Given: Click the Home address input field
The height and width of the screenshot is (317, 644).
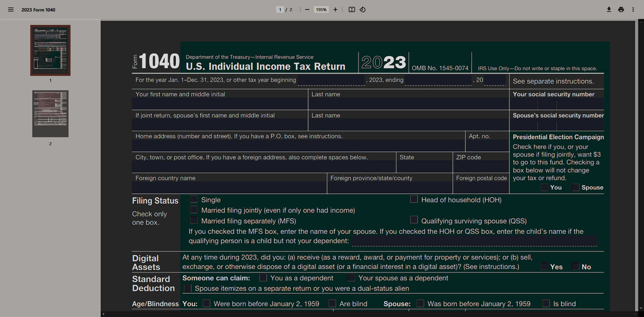Looking at the screenshot, I should point(298,146).
